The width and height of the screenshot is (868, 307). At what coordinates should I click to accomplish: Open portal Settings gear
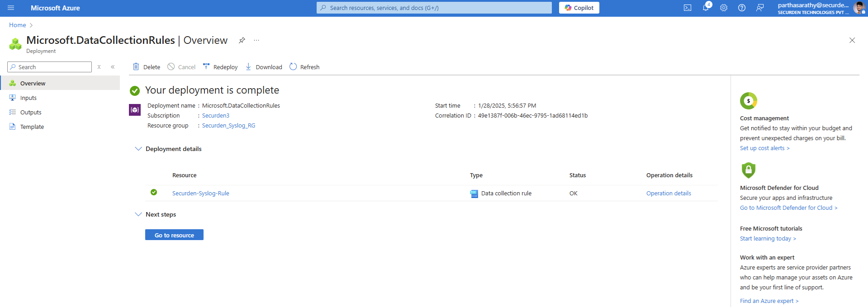[x=724, y=8]
